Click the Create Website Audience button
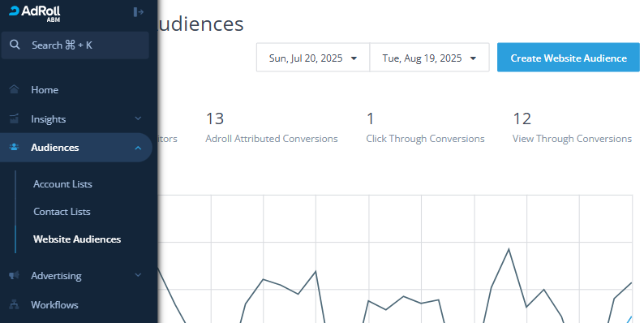 [x=569, y=58]
